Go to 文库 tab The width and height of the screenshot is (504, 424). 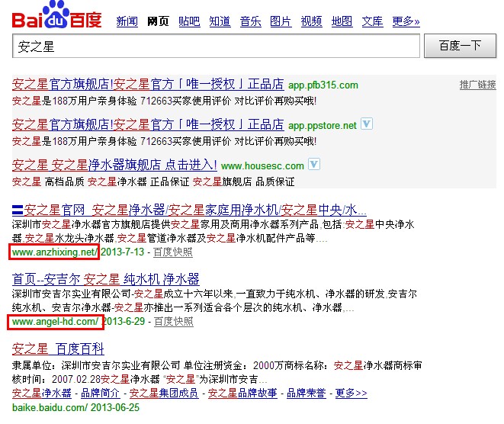pyautogui.click(x=372, y=21)
